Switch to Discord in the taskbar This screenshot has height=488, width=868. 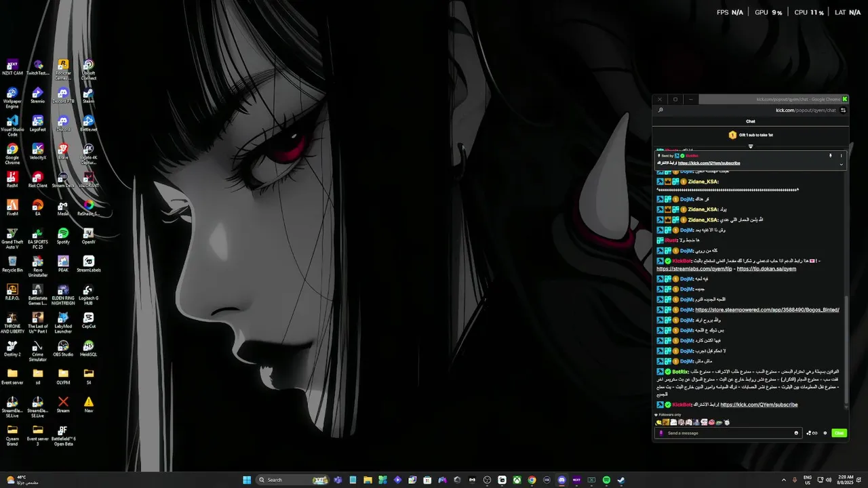tap(561, 480)
